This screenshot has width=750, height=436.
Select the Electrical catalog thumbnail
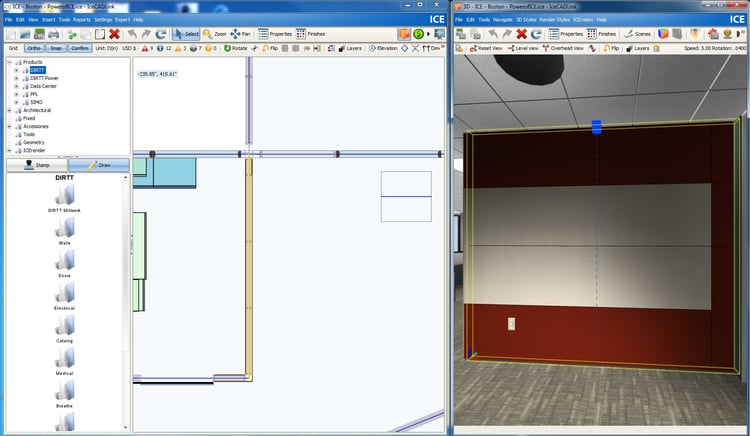(65, 295)
